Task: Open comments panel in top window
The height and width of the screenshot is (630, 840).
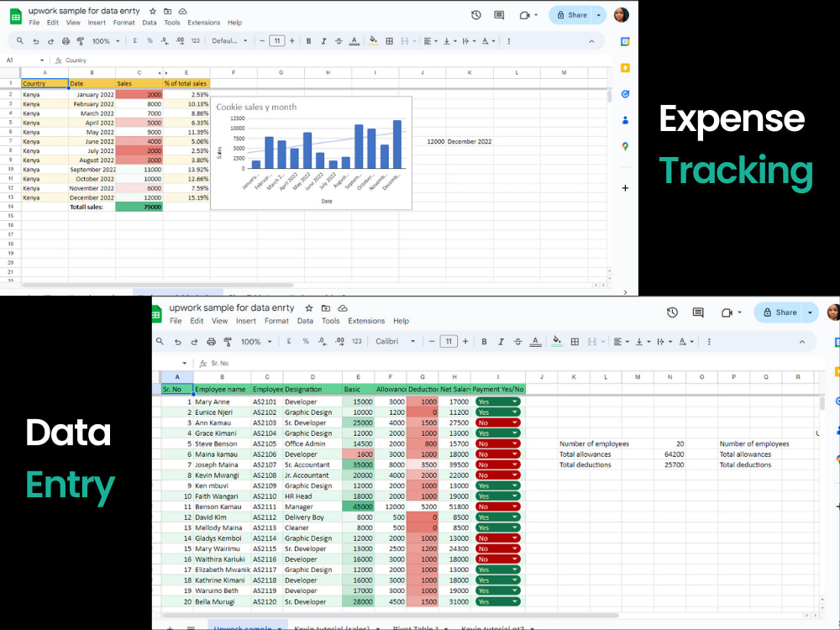Action: tap(499, 15)
